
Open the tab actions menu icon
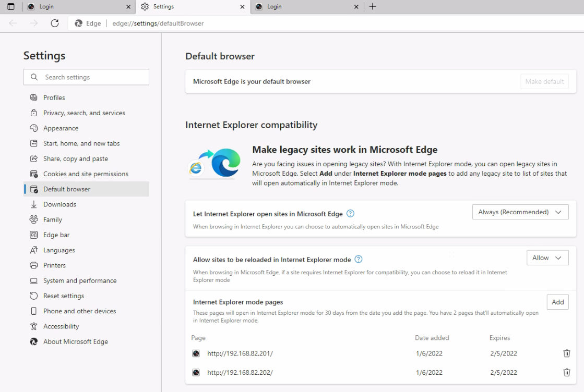pos(10,7)
